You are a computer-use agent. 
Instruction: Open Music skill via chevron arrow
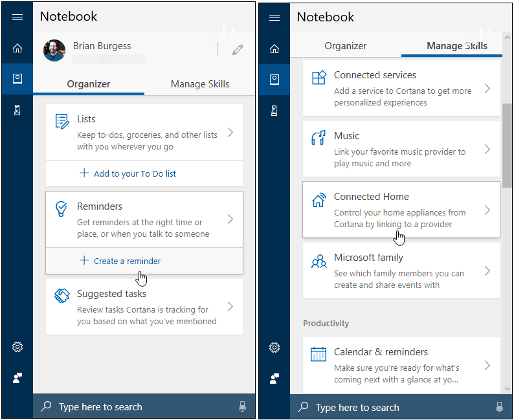click(x=487, y=149)
